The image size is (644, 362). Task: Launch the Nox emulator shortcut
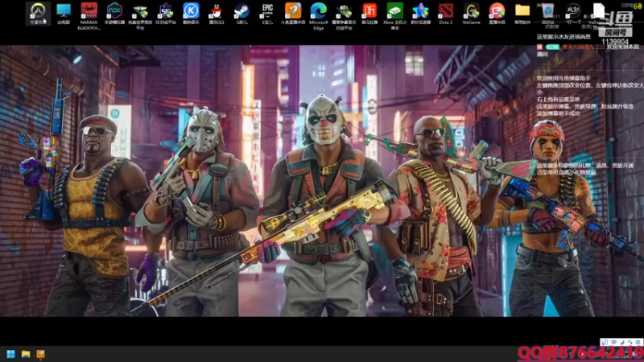114,13
